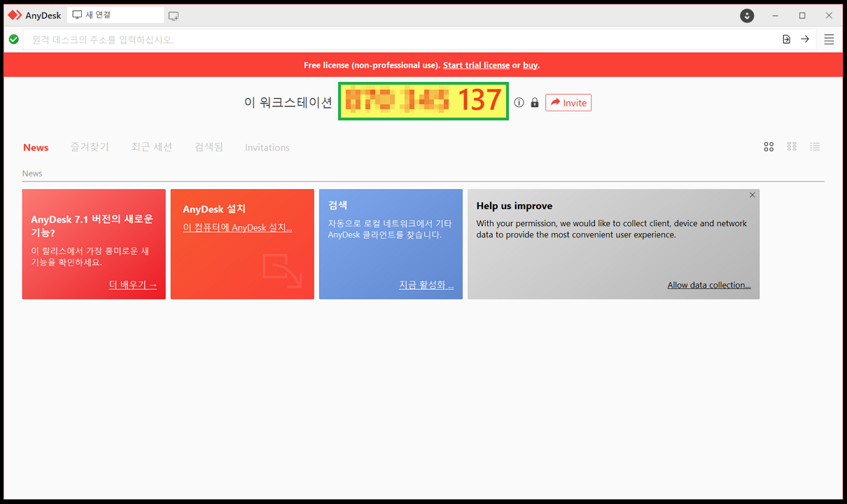The image size is (847, 504).
Task: Click the Invite button
Action: click(x=568, y=103)
